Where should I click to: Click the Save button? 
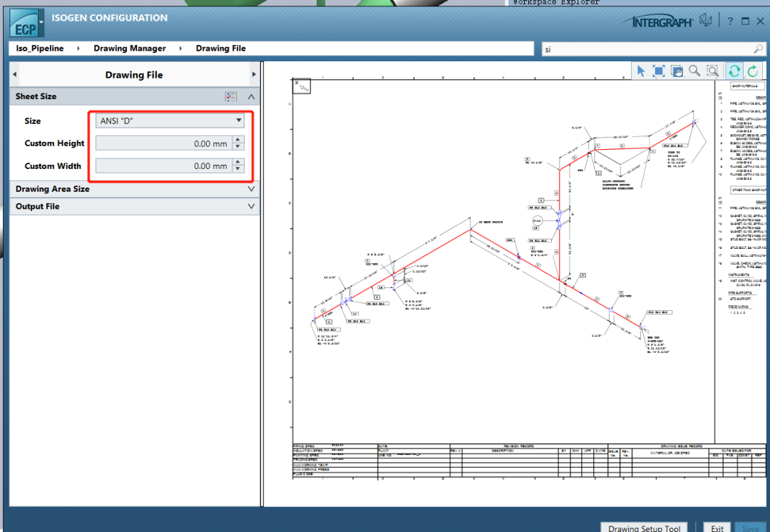750,528
